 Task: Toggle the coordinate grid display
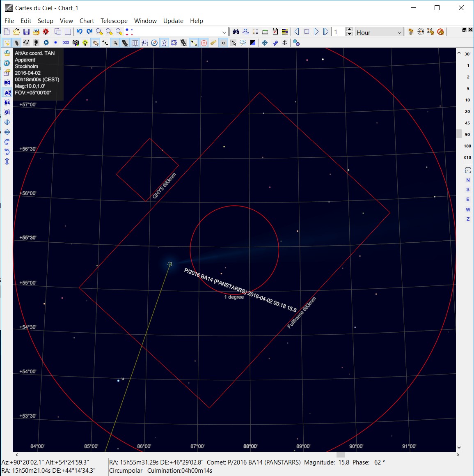coord(135,43)
